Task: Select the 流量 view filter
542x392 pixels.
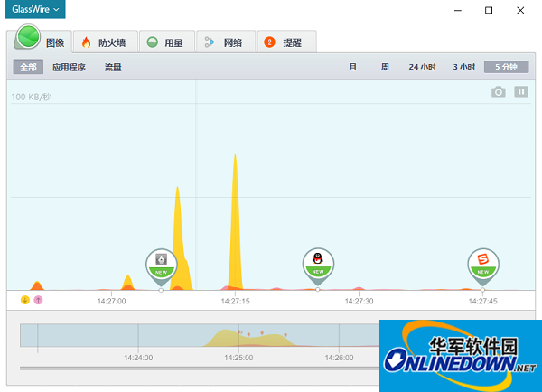Action: (x=113, y=67)
